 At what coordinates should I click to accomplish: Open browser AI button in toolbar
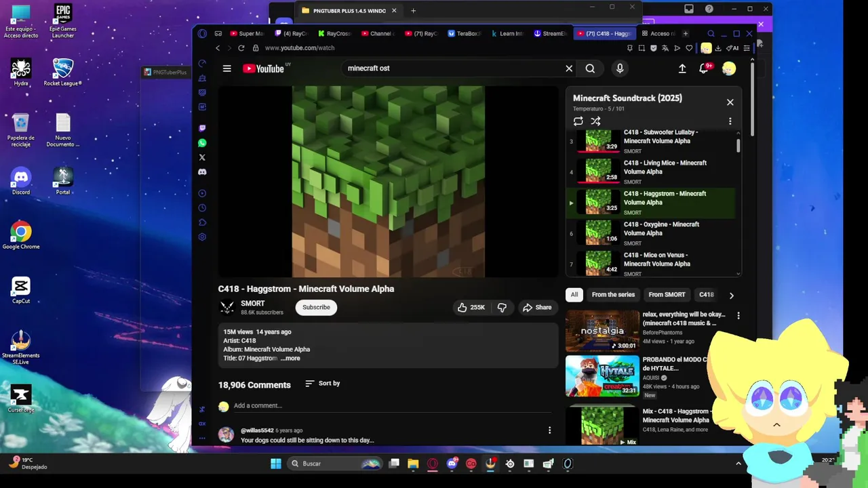(732, 48)
